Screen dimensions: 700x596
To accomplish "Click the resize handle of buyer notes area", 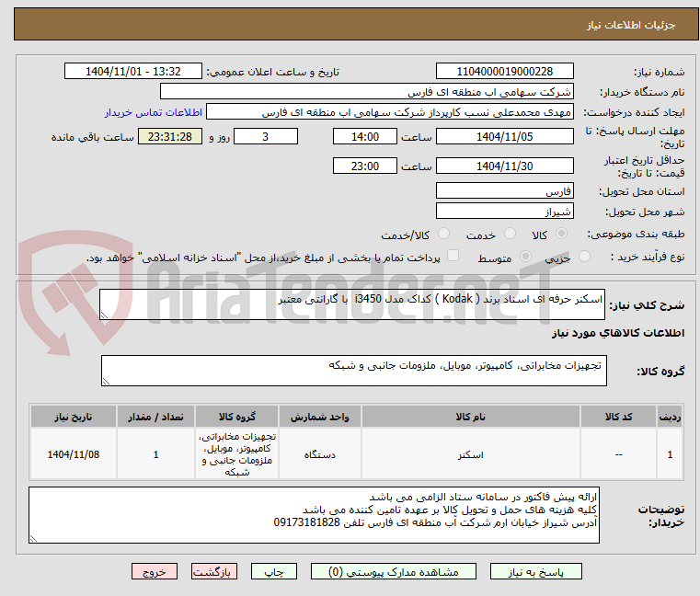I will [33, 539].
